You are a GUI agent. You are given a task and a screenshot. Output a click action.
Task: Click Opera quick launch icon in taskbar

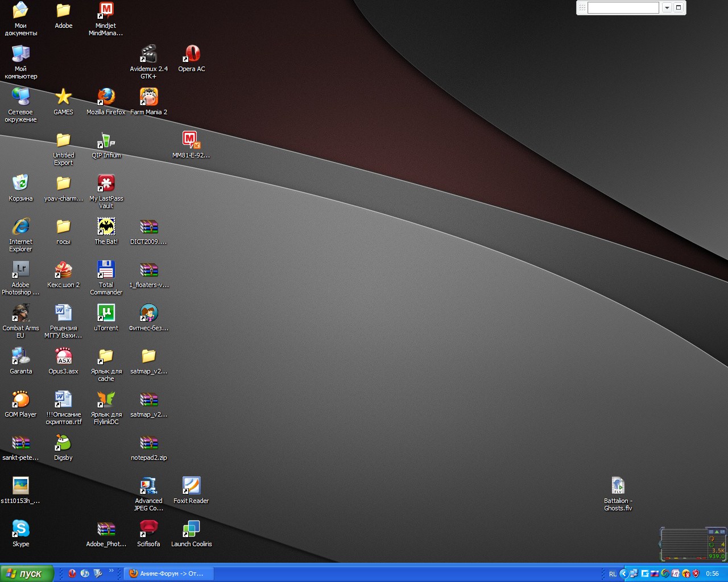[72, 573]
